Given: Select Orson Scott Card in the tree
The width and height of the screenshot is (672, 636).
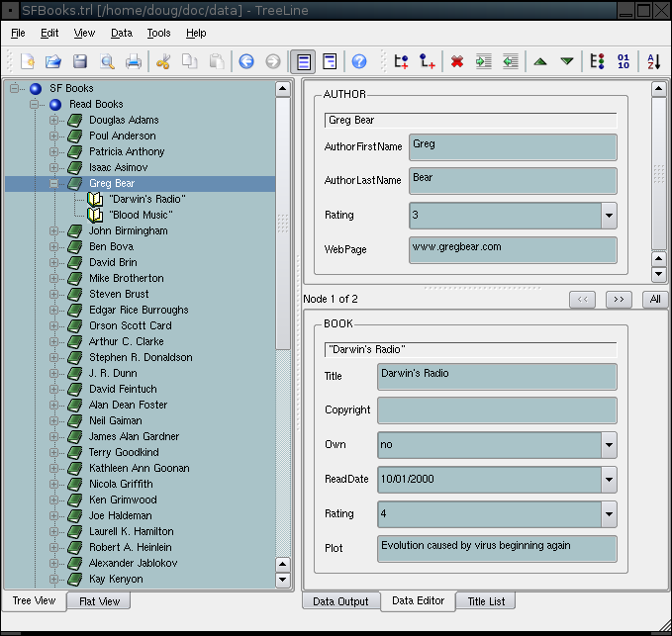Looking at the screenshot, I should (131, 326).
